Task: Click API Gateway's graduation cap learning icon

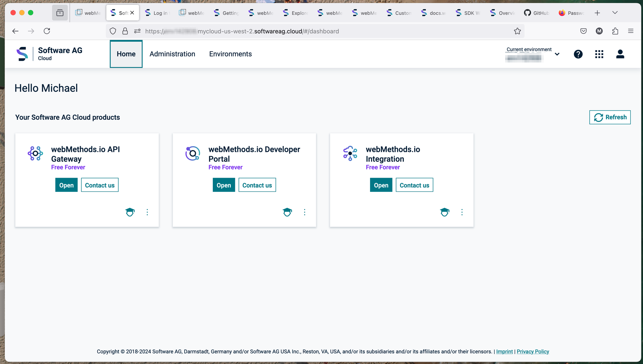Action: tap(130, 212)
